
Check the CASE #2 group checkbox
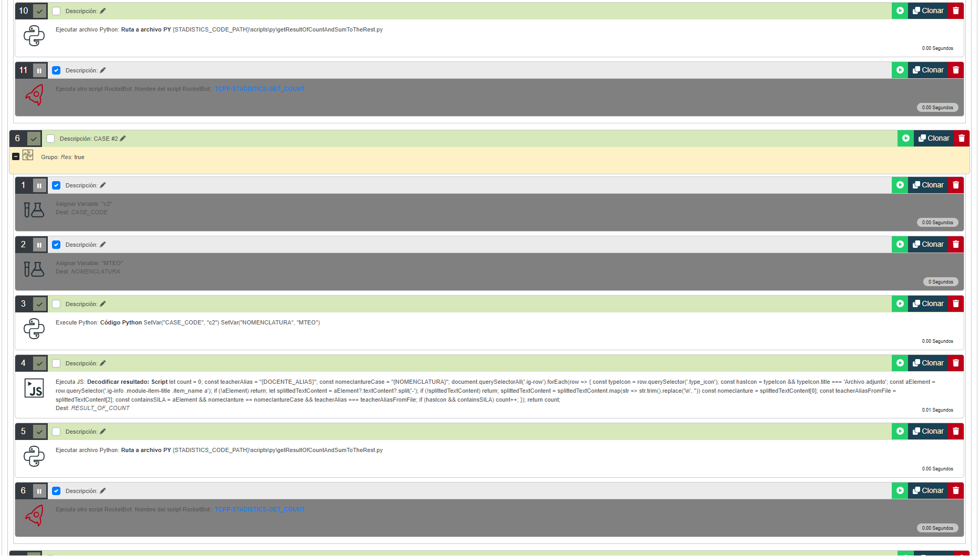point(50,139)
